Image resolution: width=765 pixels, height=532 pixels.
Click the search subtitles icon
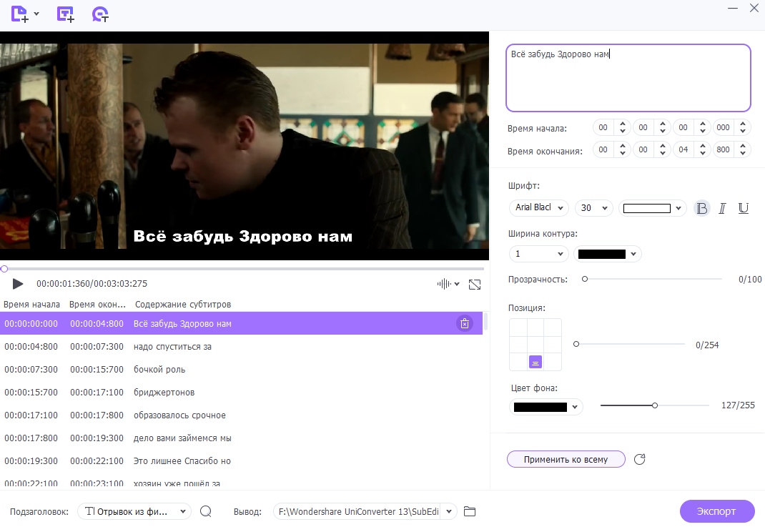point(206,511)
